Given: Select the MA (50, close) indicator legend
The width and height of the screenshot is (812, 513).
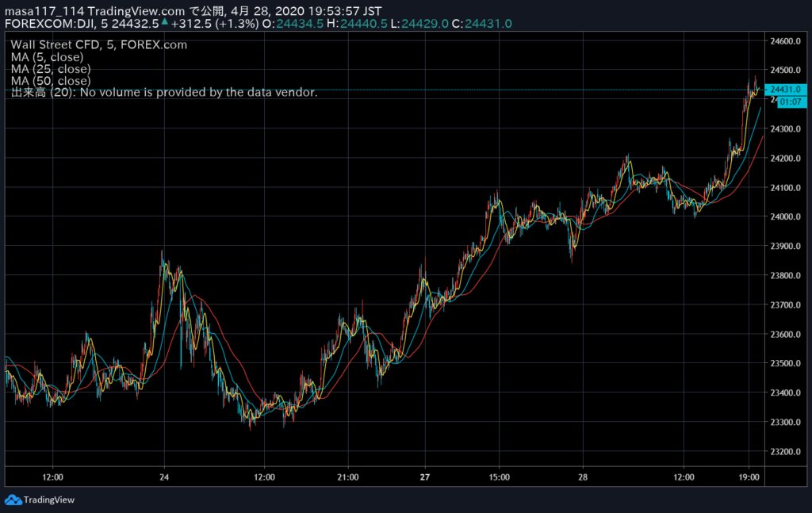Looking at the screenshot, I should [51, 81].
